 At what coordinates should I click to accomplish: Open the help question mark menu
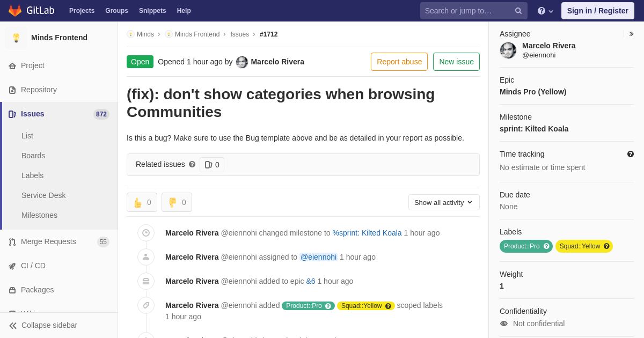pos(545,11)
